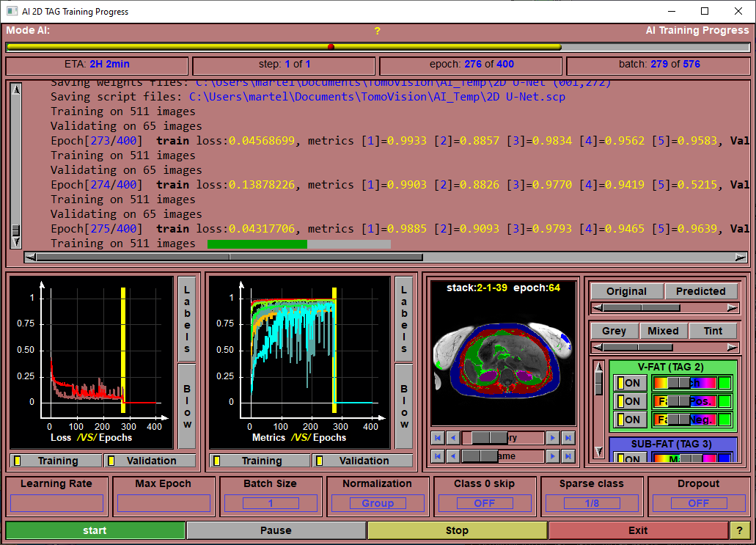Toggle Validation curve on Metrics graph
The width and height of the screenshot is (756, 545).
(363, 461)
